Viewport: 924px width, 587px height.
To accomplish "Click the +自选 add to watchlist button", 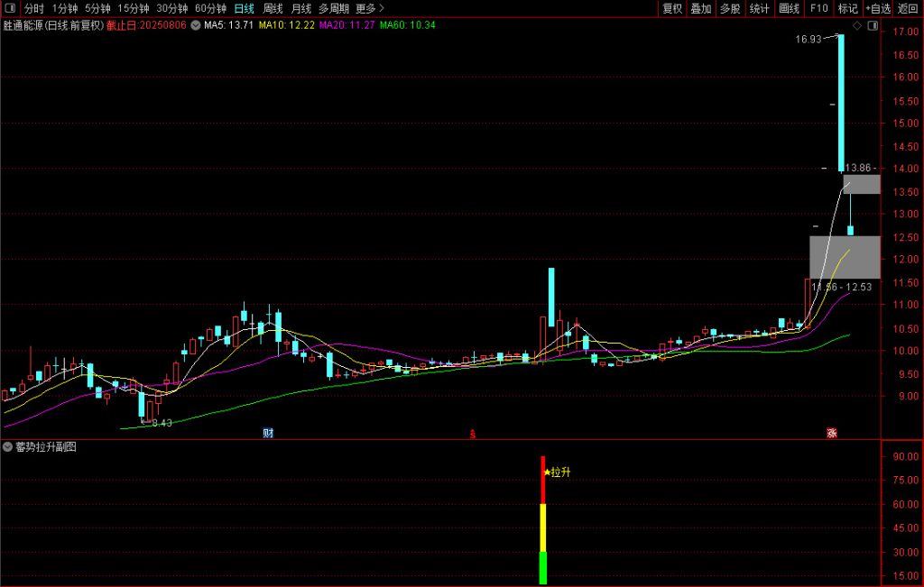I will coord(878,8).
